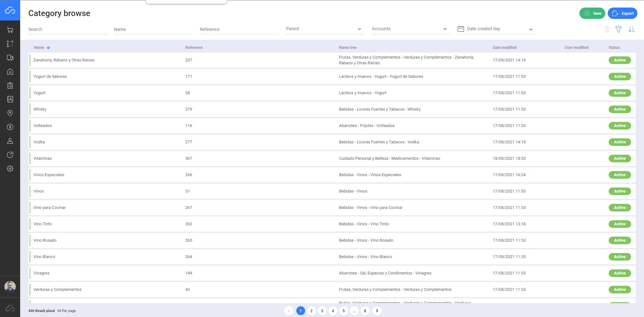Focus the Search input field
The image size is (644, 317).
68,29
